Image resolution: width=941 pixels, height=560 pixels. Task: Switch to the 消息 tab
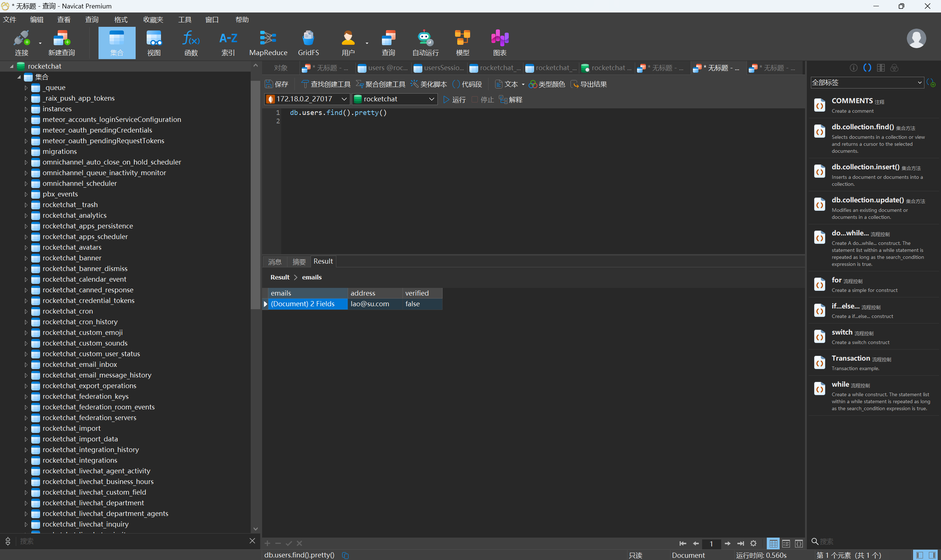(275, 261)
